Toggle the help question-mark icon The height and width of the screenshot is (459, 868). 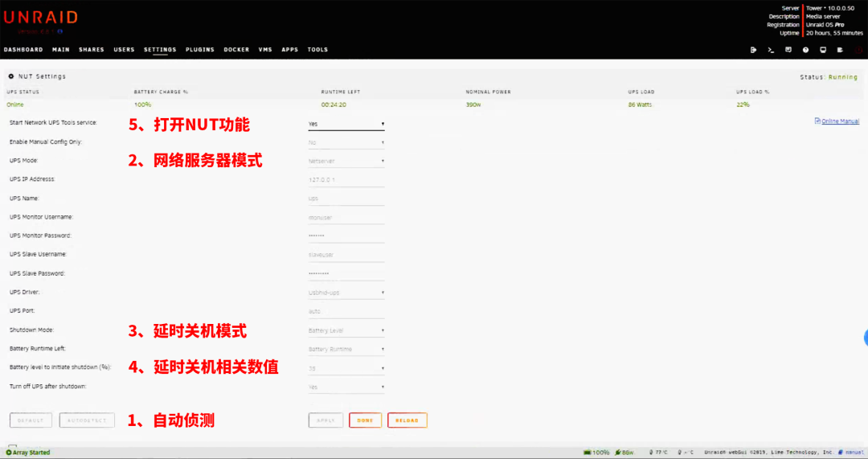tap(805, 50)
